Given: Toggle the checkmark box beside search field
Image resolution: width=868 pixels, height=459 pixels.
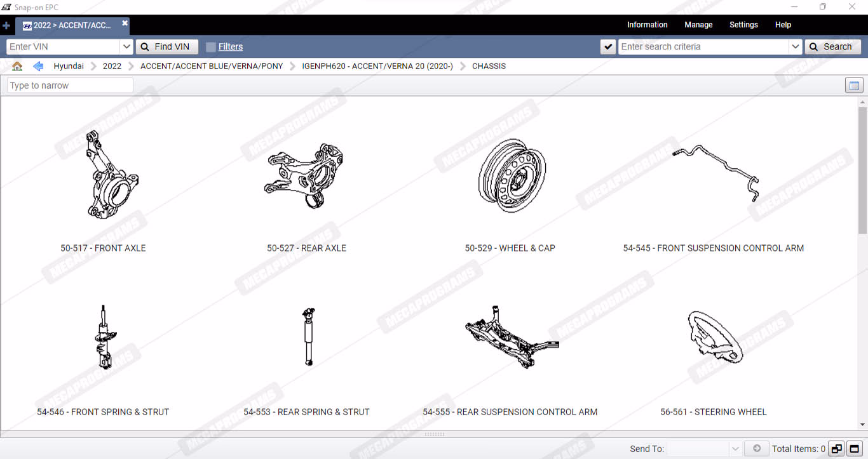Looking at the screenshot, I should (x=608, y=47).
